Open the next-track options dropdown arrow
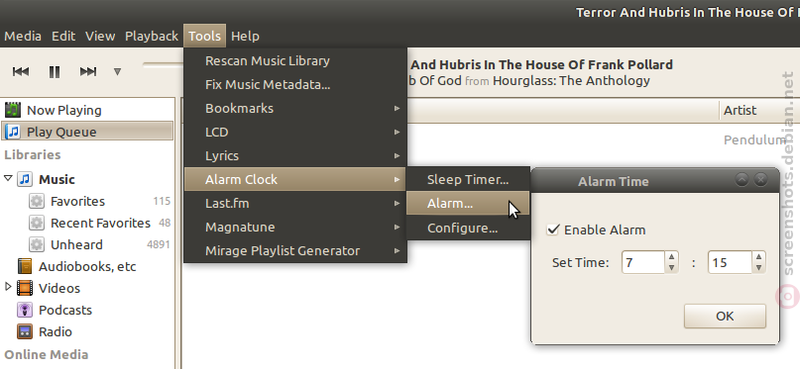This screenshot has height=369, width=800. click(x=117, y=71)
